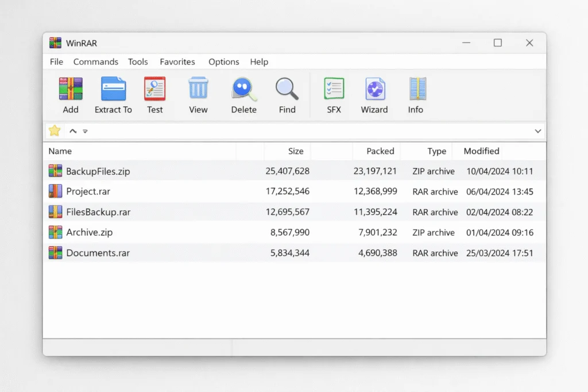Screen dimensions: 588x392
Task: Expand the Name column sort header
Action: point(60,151)
